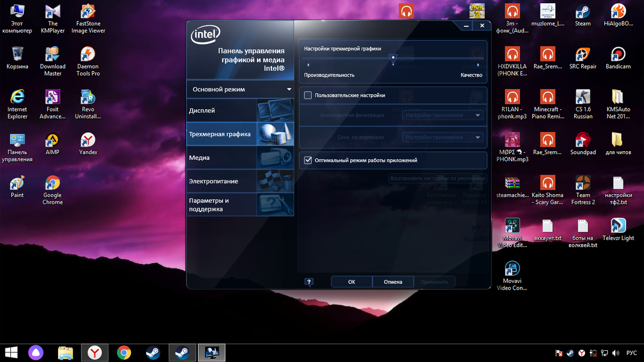
Task: Open Internet Explorer desktop icon
Action: pyautogui.click(x=17, y=104)
